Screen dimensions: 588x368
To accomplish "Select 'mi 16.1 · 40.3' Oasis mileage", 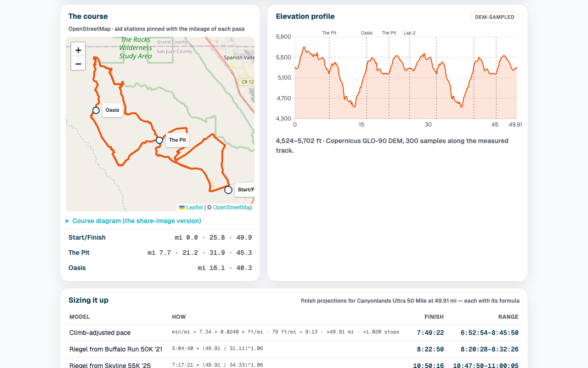I will 225,268.
